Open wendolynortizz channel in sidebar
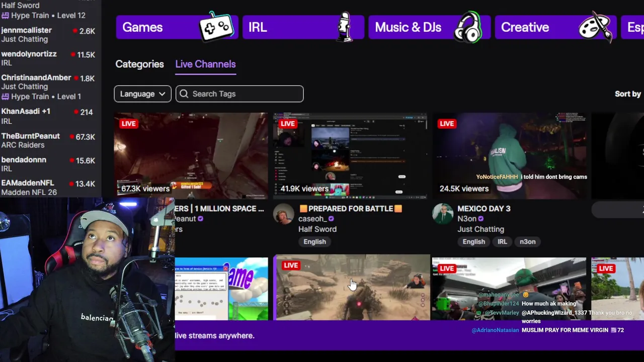This screenshot has height=362, width=644. [48, 58]
